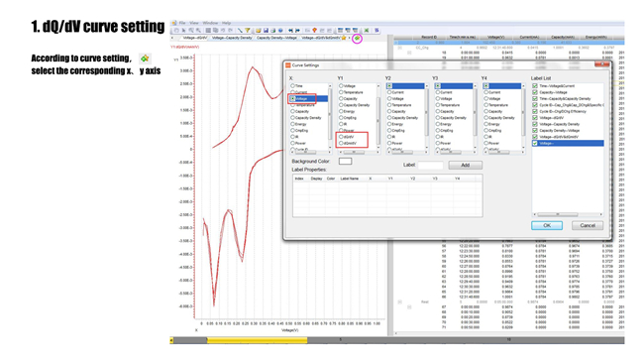Click the blue right arrow toolbar icon
644x362 pixels.
pyautogui.click(x=297, y=31)
